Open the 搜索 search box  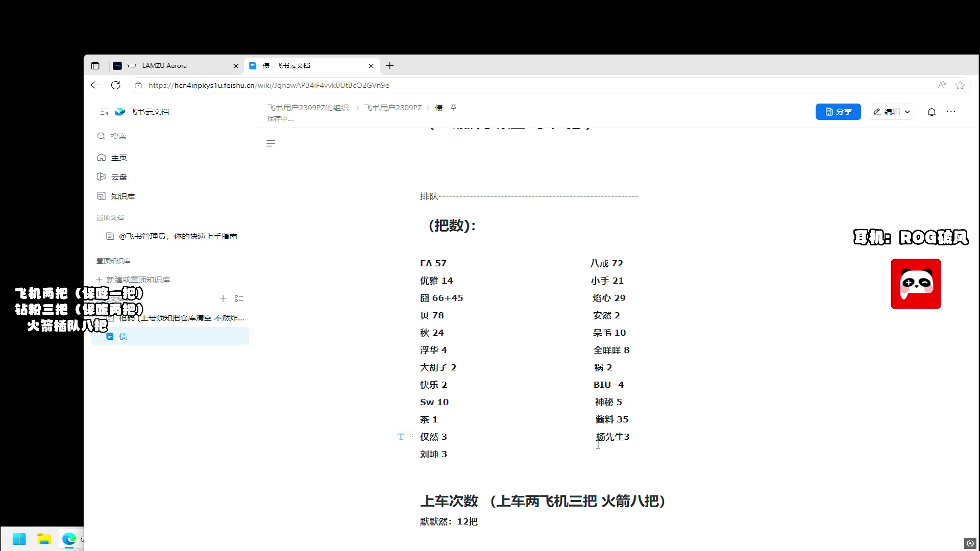171,136
